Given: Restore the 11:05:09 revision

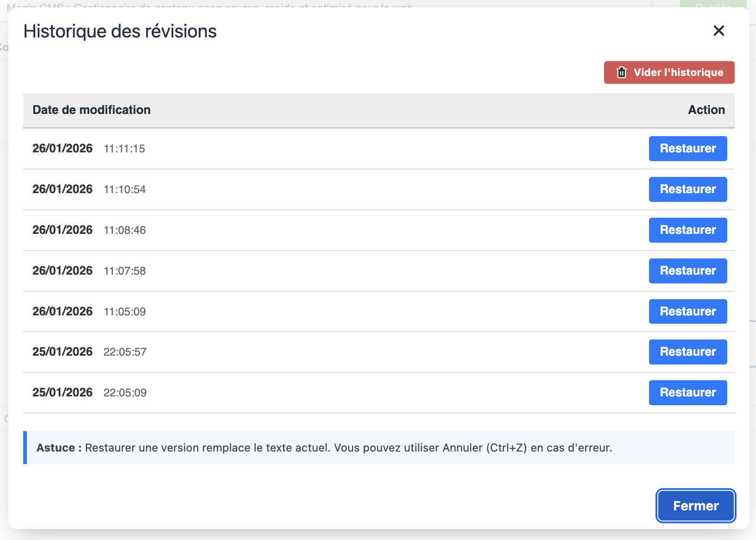Looking at the screenshot, I should coord(687,311).
